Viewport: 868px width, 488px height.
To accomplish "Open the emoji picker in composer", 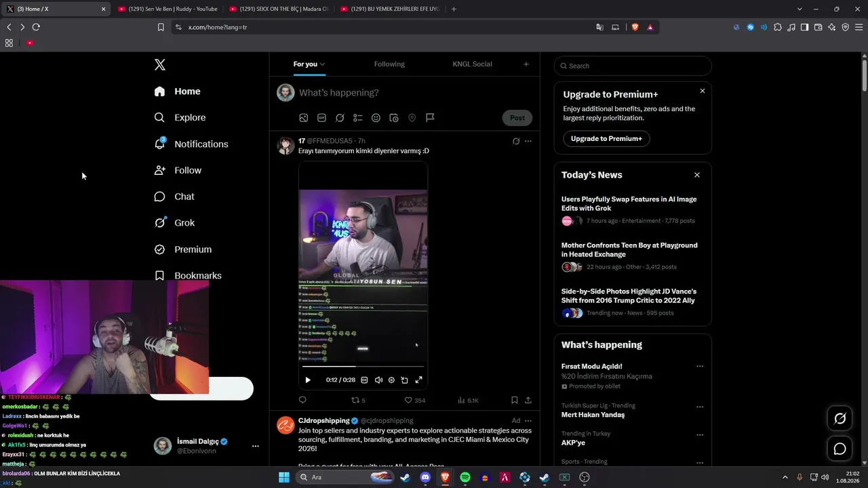I will (x=376, y=118).
